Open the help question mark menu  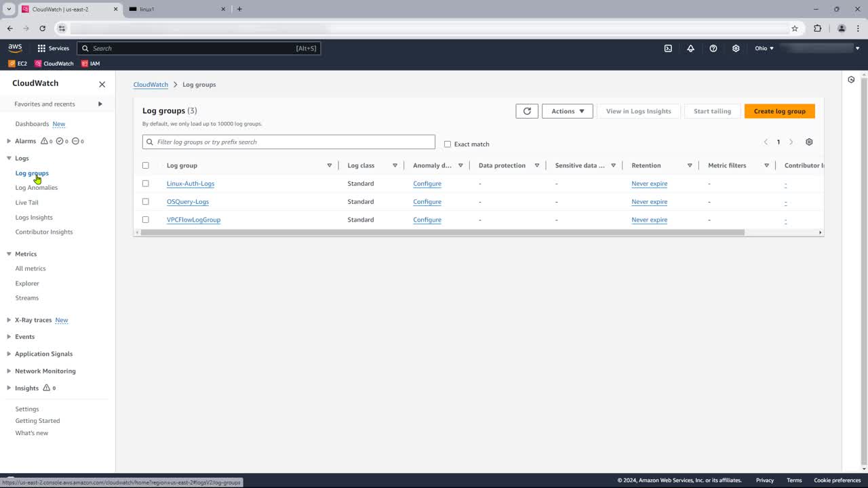pos(713,48)
